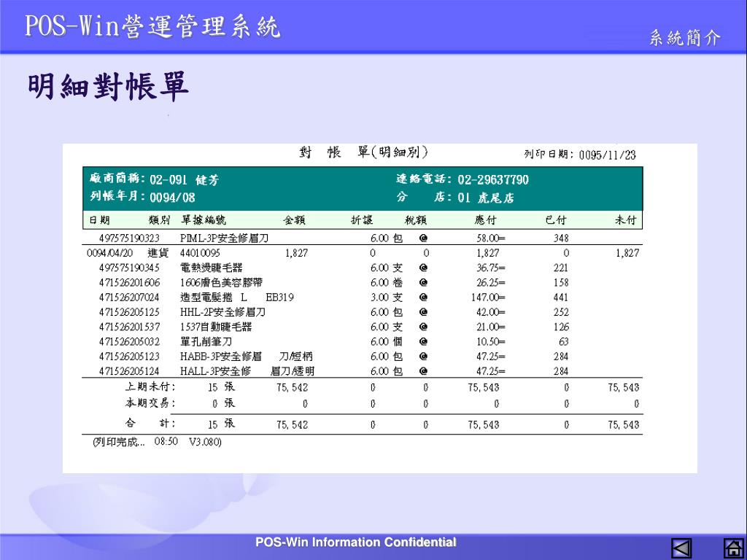Click item HABB-3P安全修眉
747x560 pixels.
tap(221, 356)
